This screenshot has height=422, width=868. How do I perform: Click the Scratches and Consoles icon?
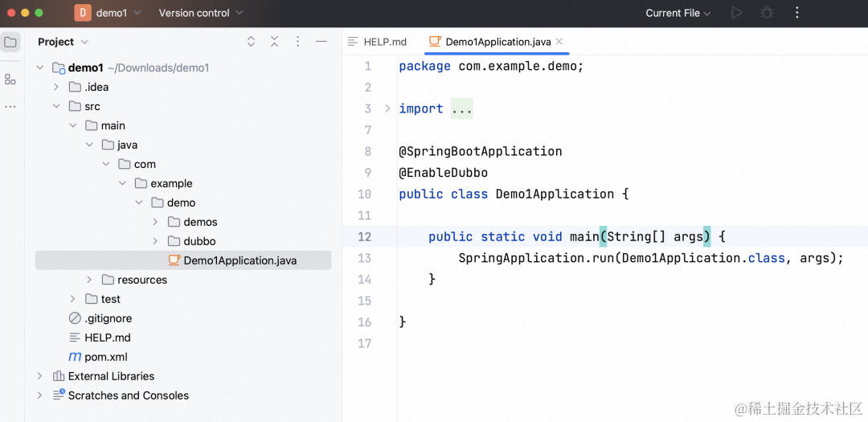point(59,395)
